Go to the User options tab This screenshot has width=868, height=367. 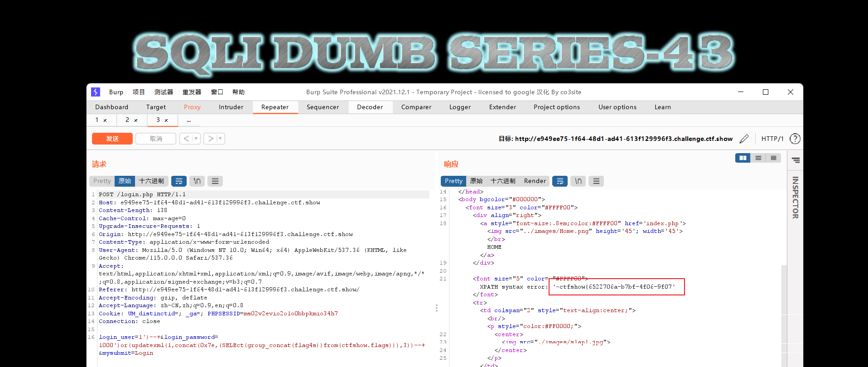(617, 107)
